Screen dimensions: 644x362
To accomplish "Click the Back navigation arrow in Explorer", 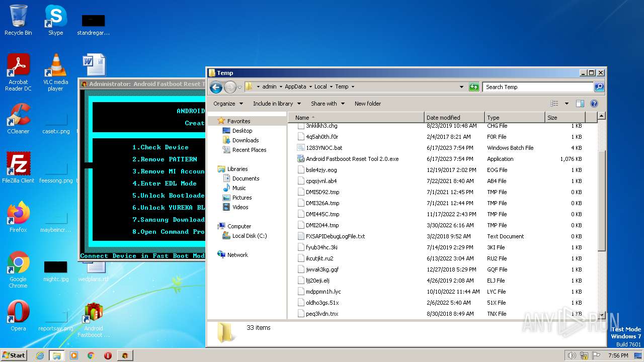I will (x=216, y=87).
